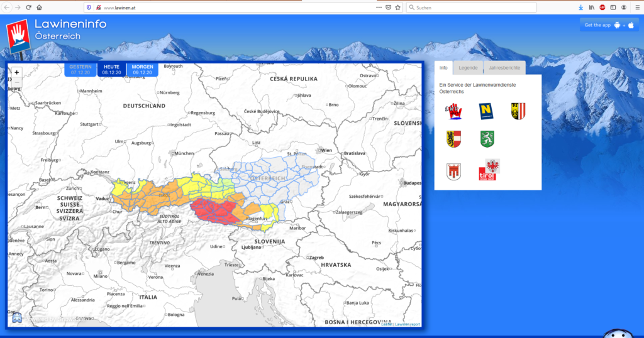The width and height of the screenshot is (644, 338).
Task: Switch to the Jahresberichte tab
Action: [x=504, y=68]
